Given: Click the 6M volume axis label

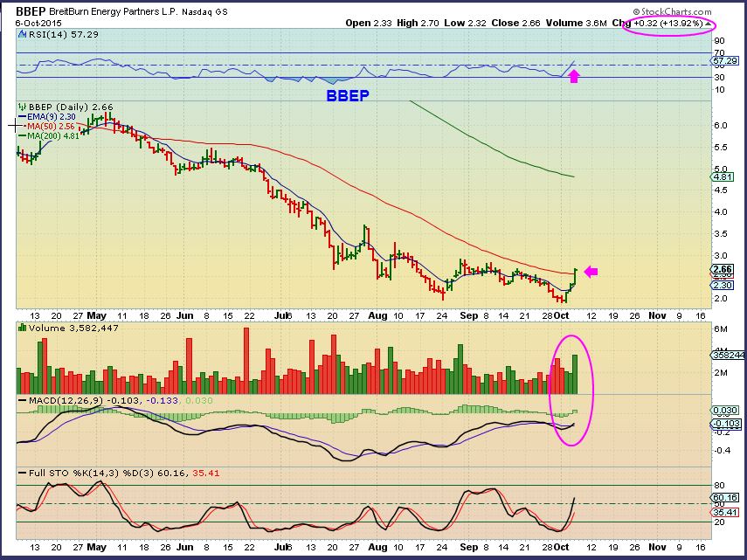Looking at the screenshot, I should (x=720, y=329).
